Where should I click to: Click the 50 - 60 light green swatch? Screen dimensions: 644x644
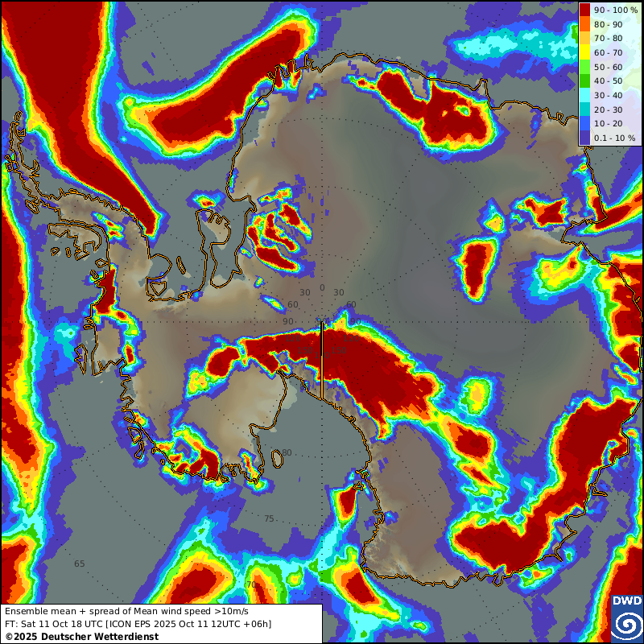[x=585, y=67]
